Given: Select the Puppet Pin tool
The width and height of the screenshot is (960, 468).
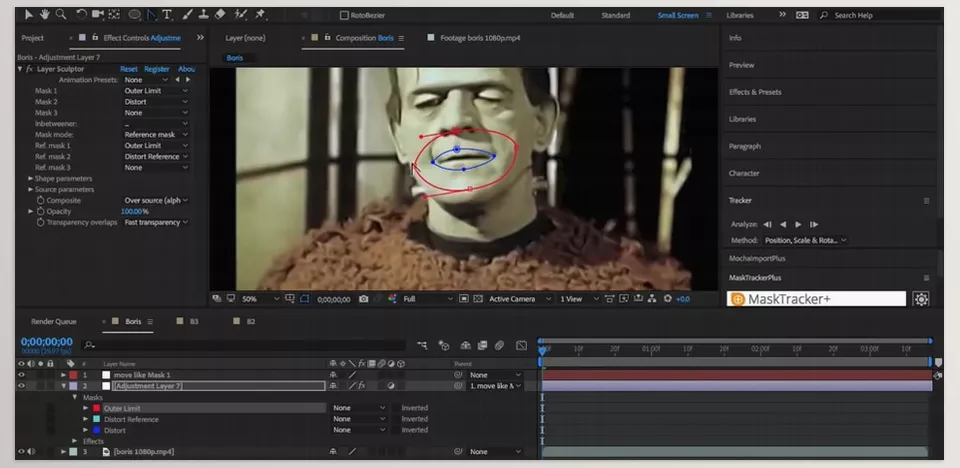Looking at the screenshot, I should click(x=260, y=14).
